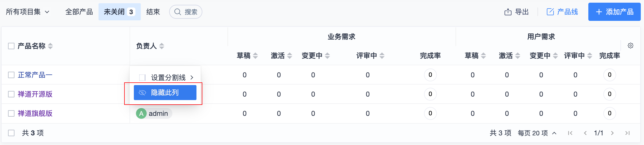The width and height of the screenshot is (644, 145).
Task: Check the 正常产品一 row checkbox
Action: tap(11, 75)
